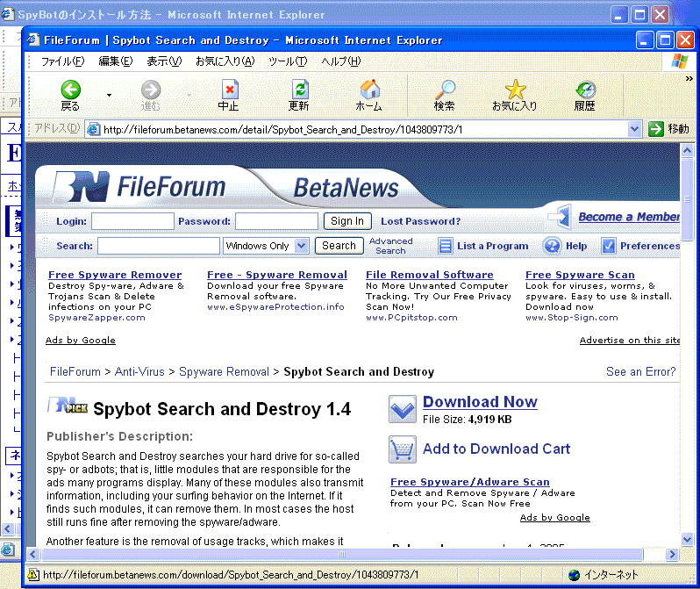This screenshot has height=589, width=700.
Task: Go to the Spyware Removal breadcrumb link
Action: [x=224, y=372]
